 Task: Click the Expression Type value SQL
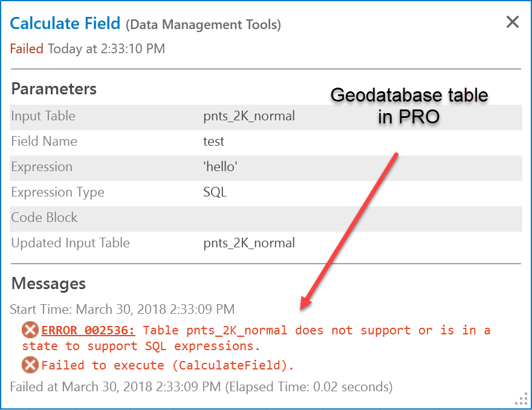(215, 192)
